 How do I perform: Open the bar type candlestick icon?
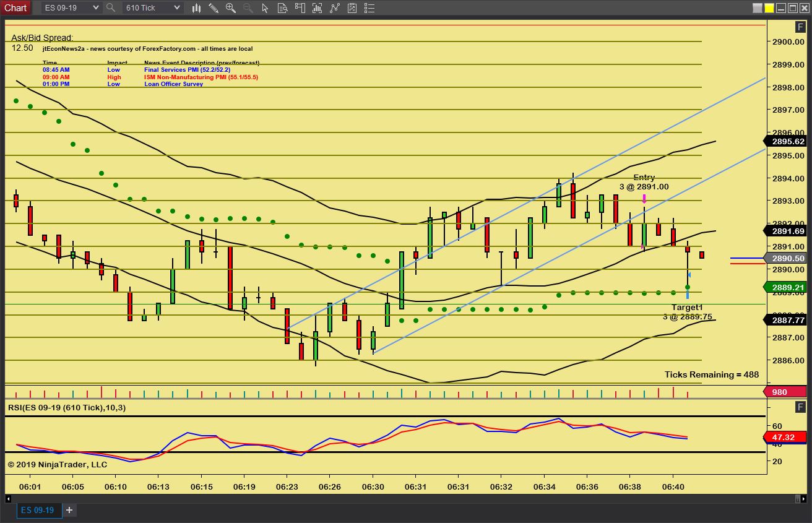coord(196,8)
